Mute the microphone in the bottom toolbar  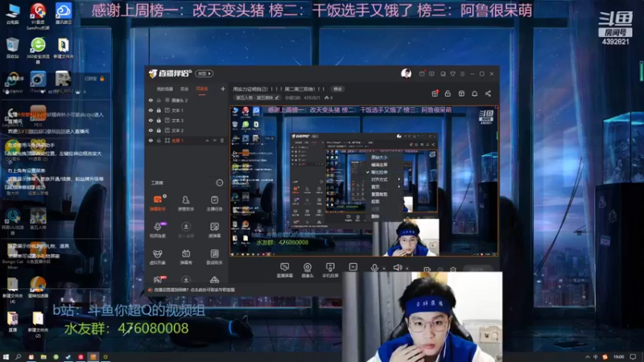[374, 268]
